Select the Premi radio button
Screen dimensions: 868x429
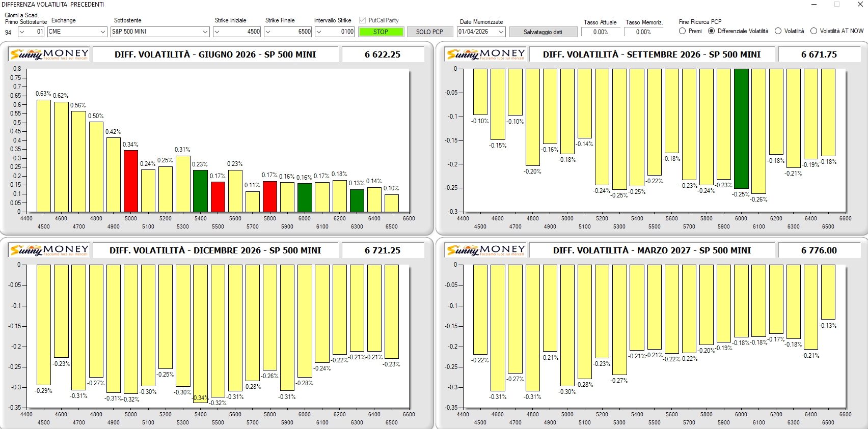[683, 31]
